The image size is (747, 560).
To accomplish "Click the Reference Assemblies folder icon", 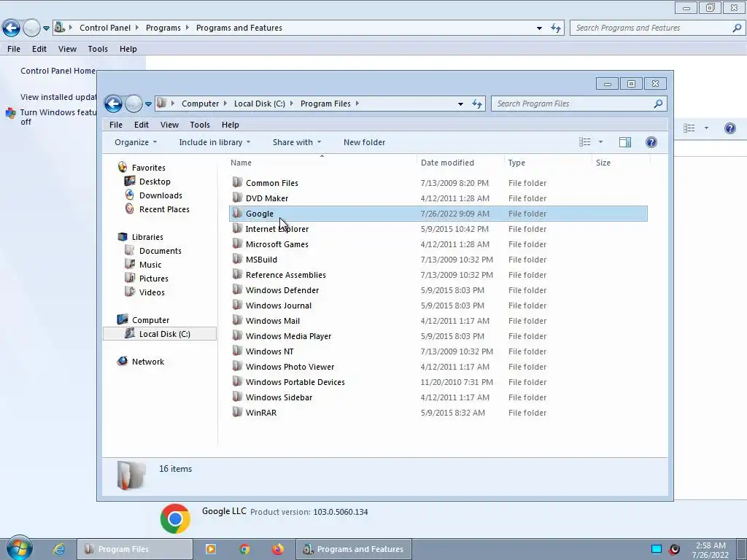I will [237, 274].
